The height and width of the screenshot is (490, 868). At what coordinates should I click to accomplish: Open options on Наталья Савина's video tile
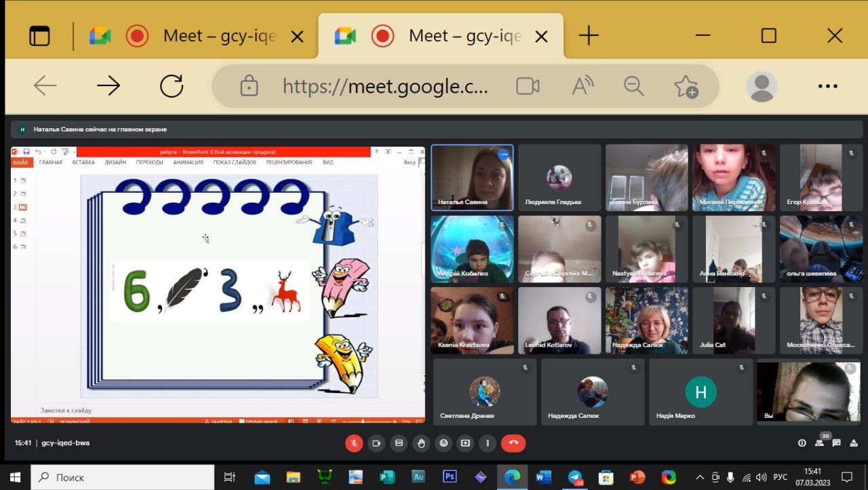[x=503, y=155]
